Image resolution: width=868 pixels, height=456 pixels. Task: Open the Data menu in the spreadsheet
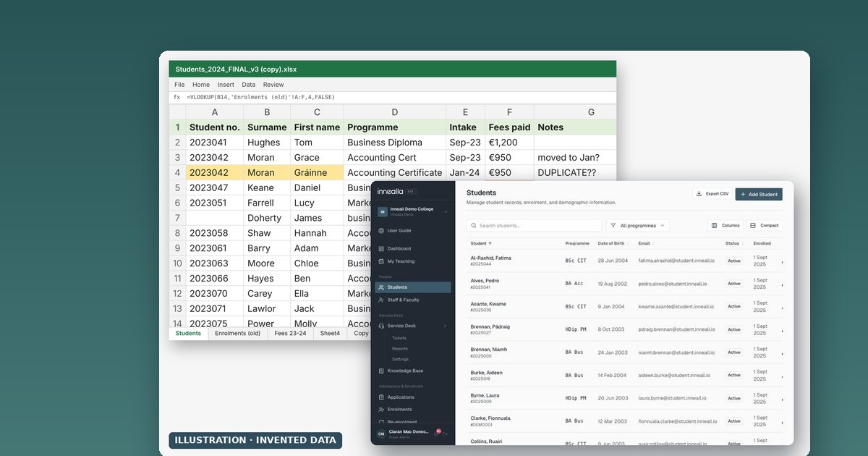[x=248, y=85]
